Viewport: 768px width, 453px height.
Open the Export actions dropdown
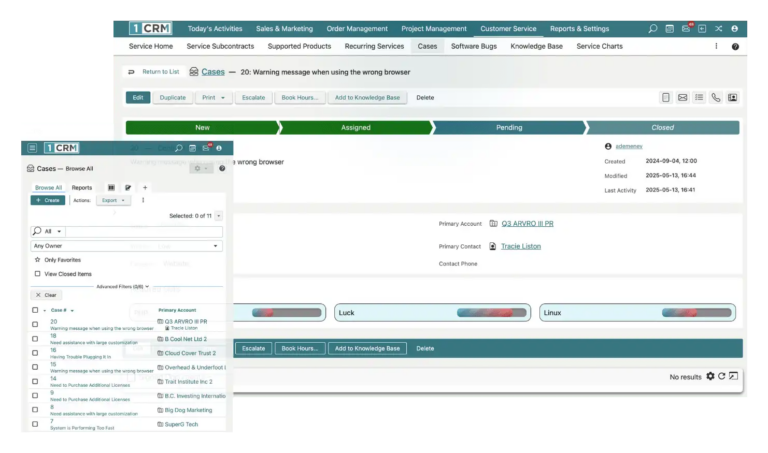[113, 200]
